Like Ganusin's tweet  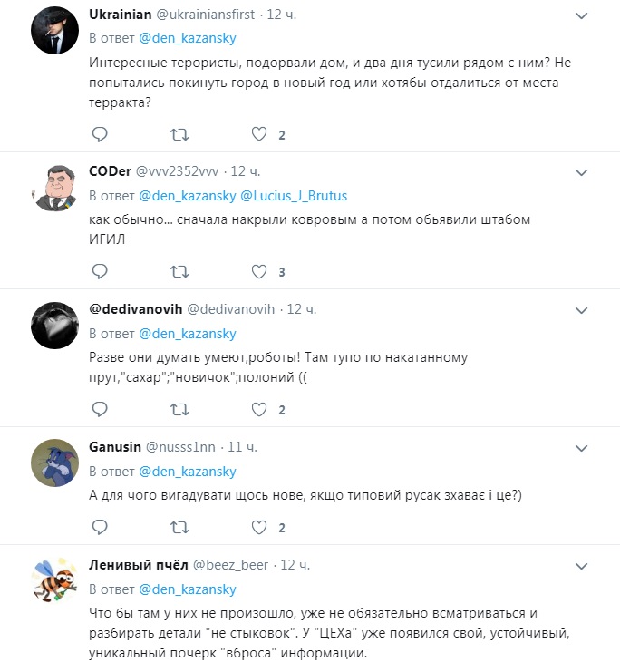(x=259, y=527)
